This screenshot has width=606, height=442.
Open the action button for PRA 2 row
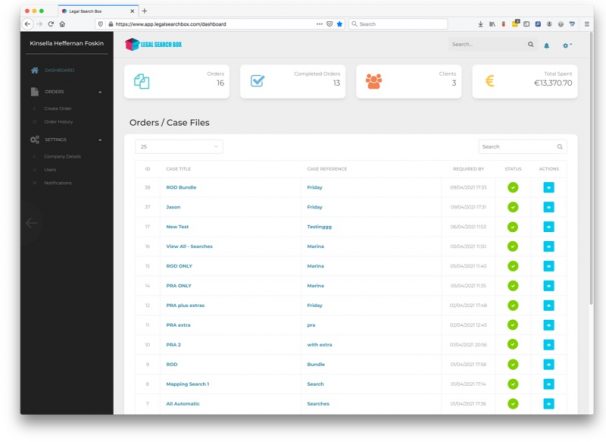(x=548, y=345)
